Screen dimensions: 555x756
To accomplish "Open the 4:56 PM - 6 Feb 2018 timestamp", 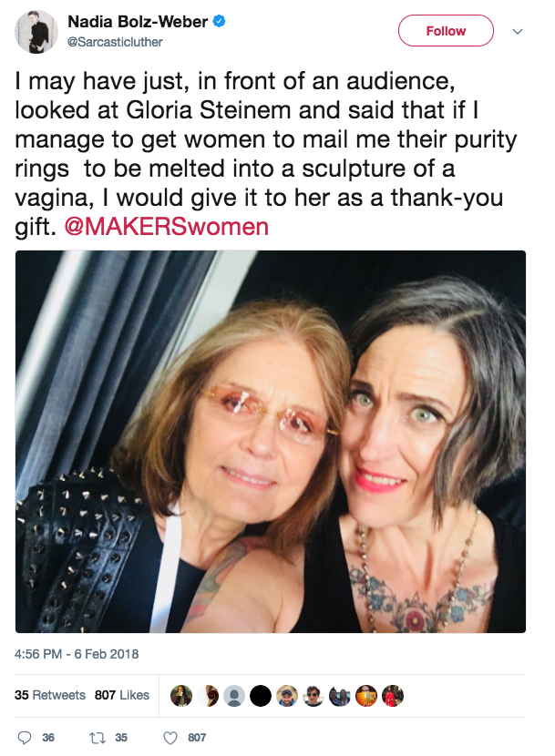I will pos(77,654).
